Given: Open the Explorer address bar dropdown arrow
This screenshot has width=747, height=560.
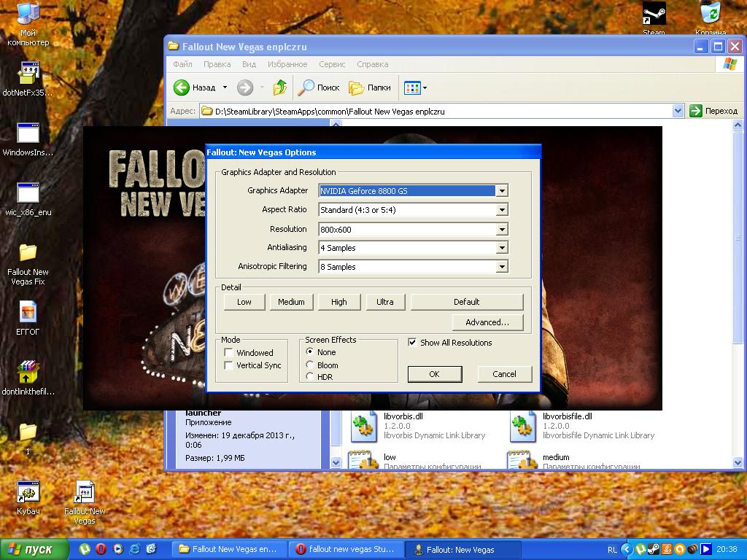Looking at the screenshot, I should (x=678, y=111).
